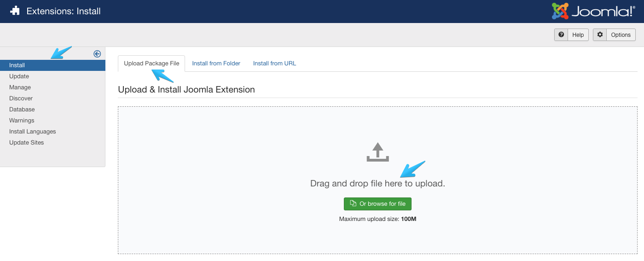Click the upload arrow icon

click(x=377, y=152)
